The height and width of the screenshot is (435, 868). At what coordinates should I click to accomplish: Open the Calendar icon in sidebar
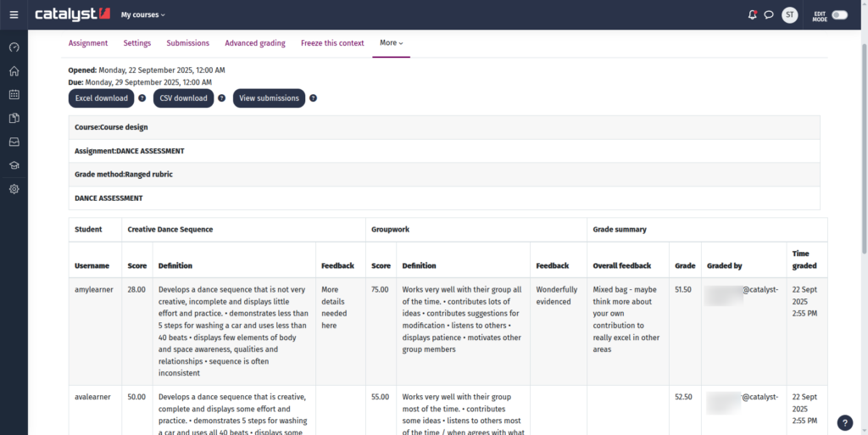point(14,95)
